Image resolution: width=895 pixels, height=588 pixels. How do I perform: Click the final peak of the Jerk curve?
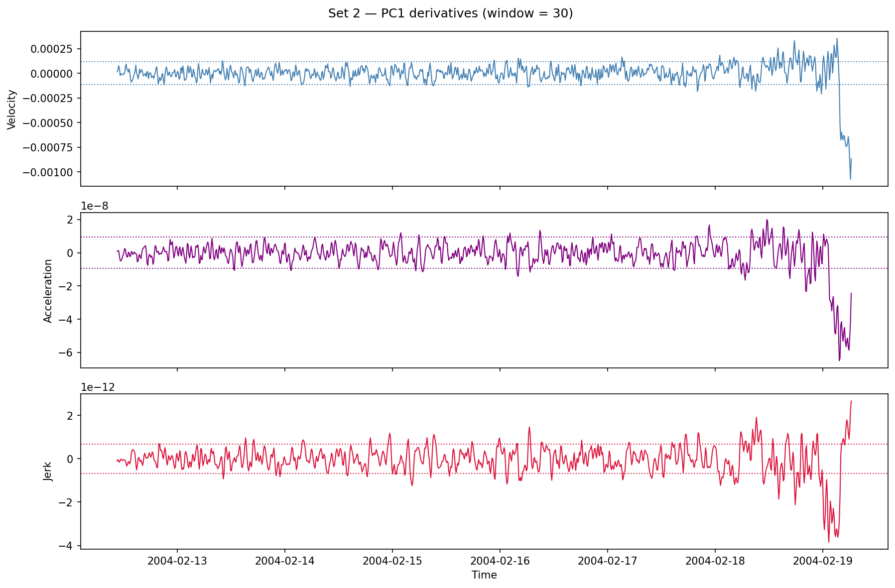(851, 401)
